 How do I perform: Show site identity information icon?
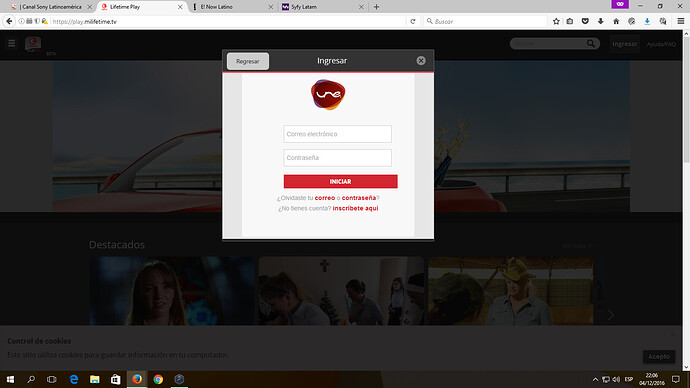click(21, 21)
